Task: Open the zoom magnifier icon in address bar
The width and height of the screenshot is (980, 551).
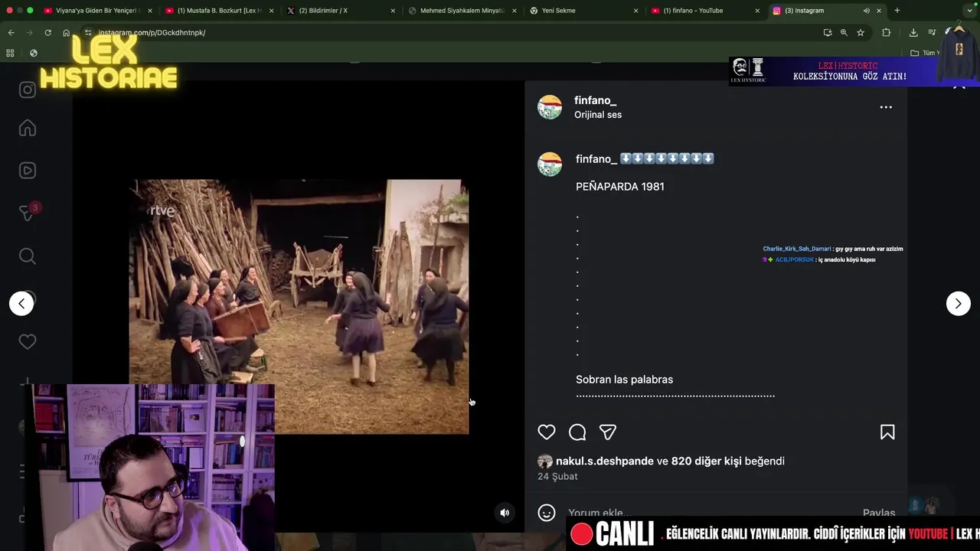Action: [844, 33]
